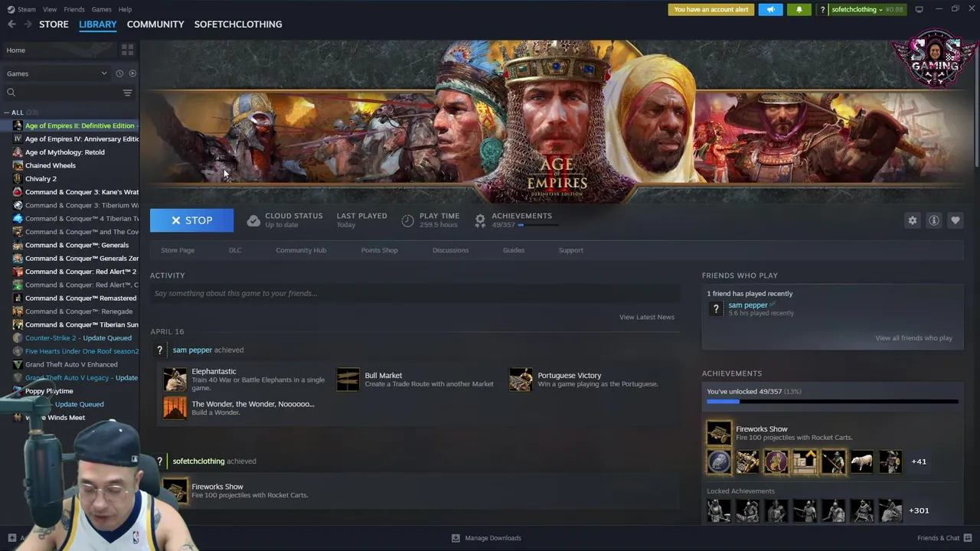The width and height of the screenshot is (980, 551).
Task: Open Elephantastic achievement icon
Action: (175, 380)
